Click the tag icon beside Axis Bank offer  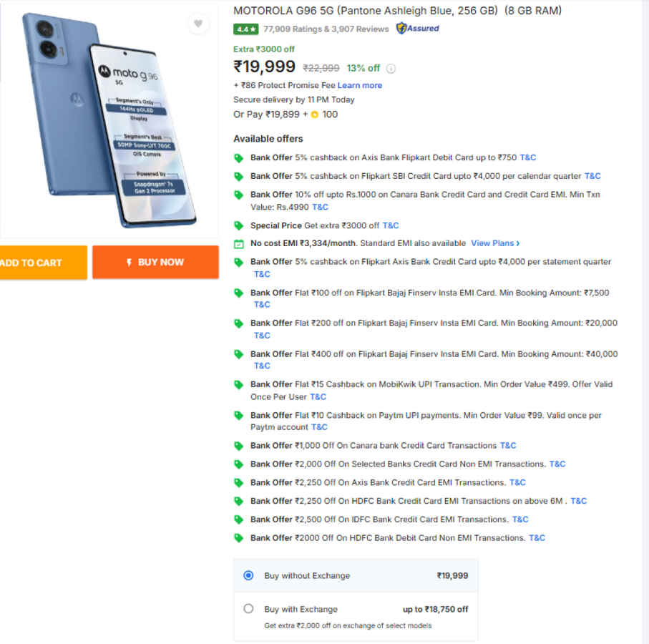coord(238,157)
